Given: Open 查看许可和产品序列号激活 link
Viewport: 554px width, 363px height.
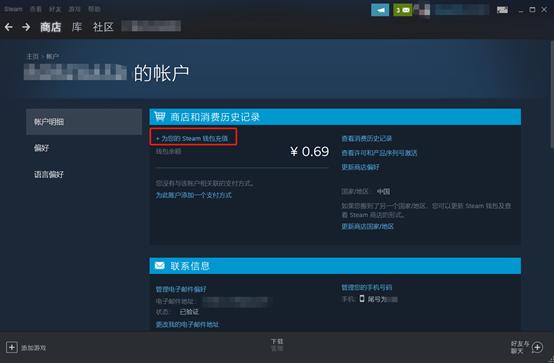Looking at the screenshot, I should coord(379,153).
